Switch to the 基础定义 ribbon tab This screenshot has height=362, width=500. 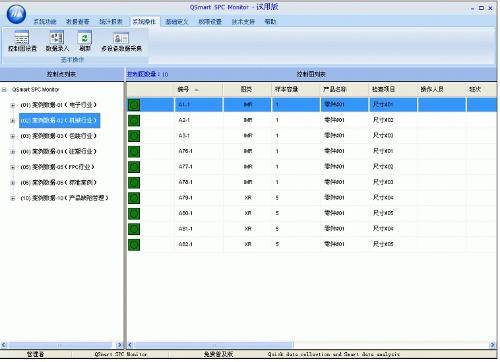(x=177, y=22)
